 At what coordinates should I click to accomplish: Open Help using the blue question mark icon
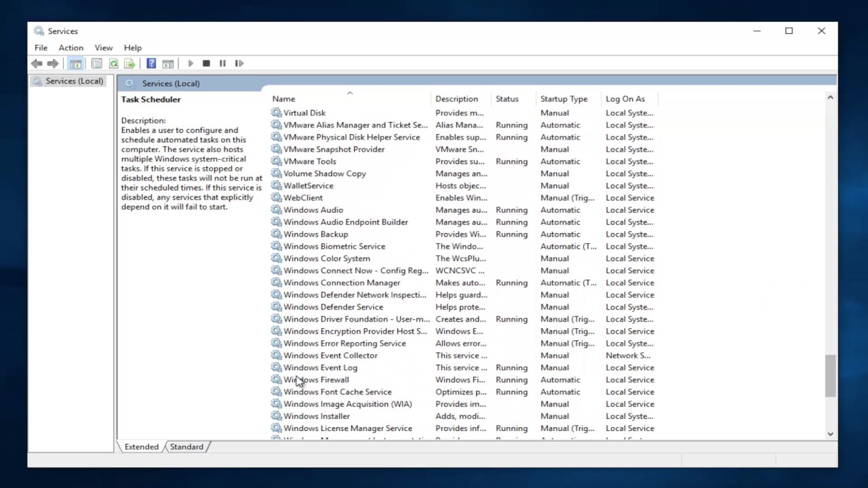(151, 64)
